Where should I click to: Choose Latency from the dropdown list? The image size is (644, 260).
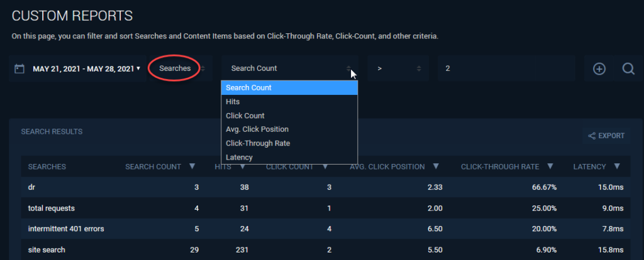(289, 157)
